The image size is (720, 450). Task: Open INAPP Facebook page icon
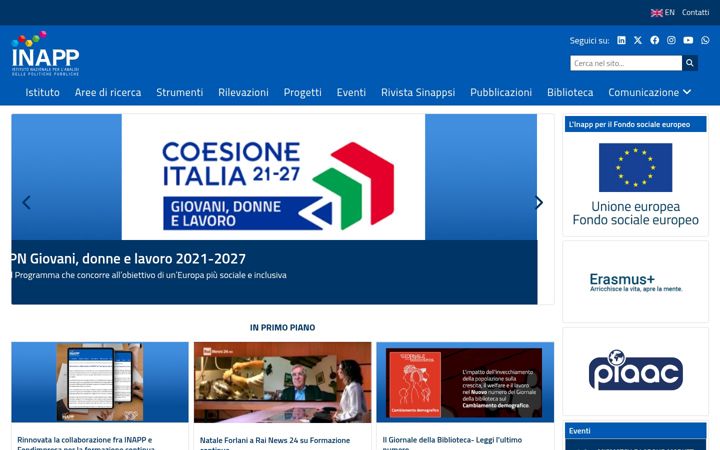pyautogui.click(x=655, y=40)
